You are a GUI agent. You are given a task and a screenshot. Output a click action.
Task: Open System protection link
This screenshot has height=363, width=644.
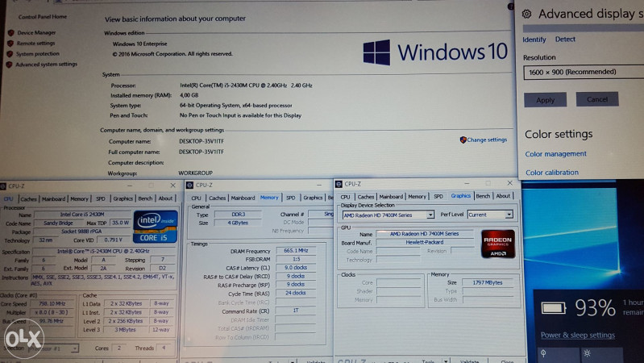[37, 54]
